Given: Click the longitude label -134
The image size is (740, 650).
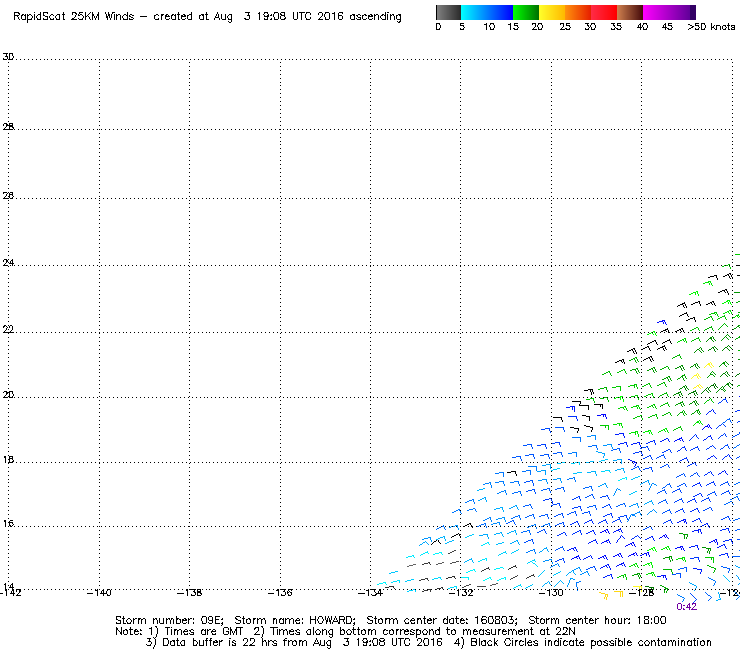Looking at the screenshot, I should coord(370,592).
